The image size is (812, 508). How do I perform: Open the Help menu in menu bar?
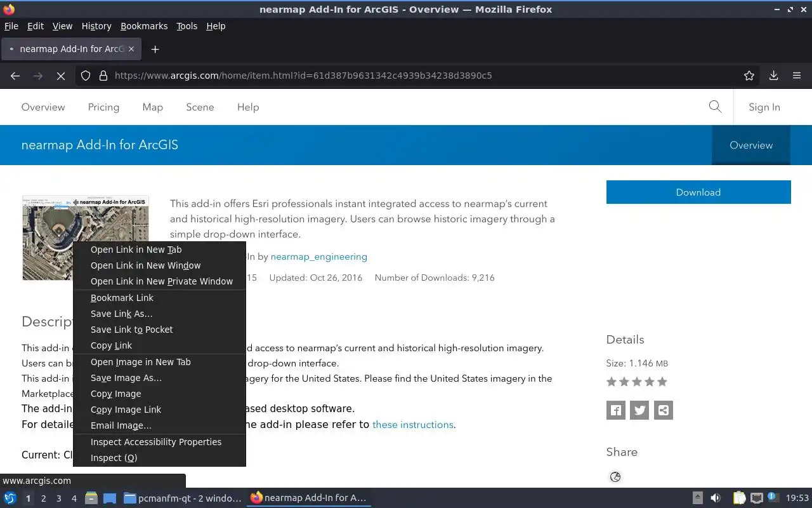216,26
